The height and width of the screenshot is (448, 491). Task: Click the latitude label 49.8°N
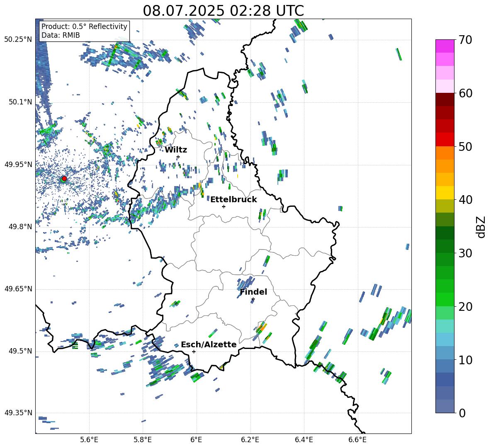[20, 227]
